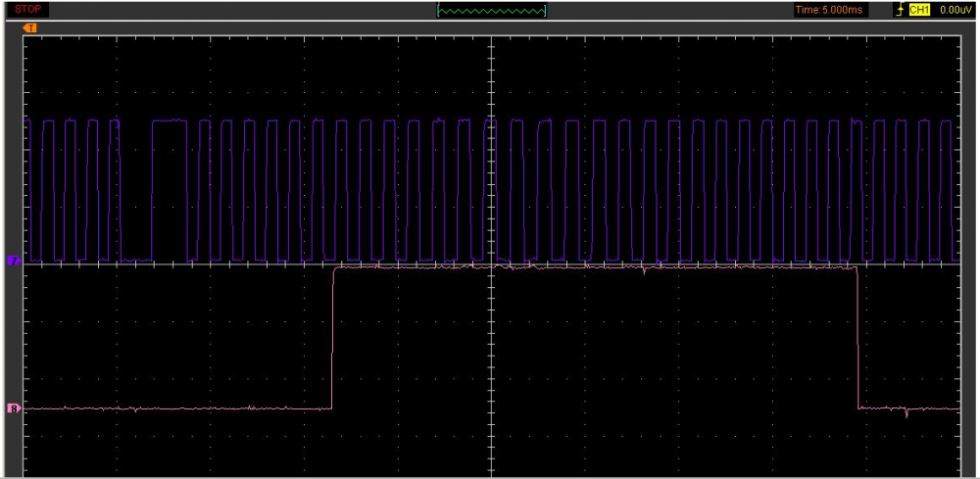Click the last purple pulse at far right

pos(946,186)
